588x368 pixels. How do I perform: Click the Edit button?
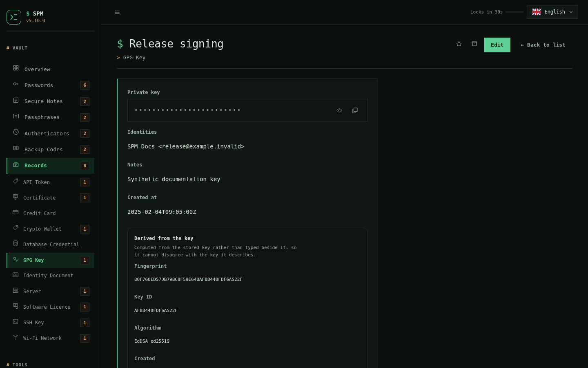pos(497,45)
